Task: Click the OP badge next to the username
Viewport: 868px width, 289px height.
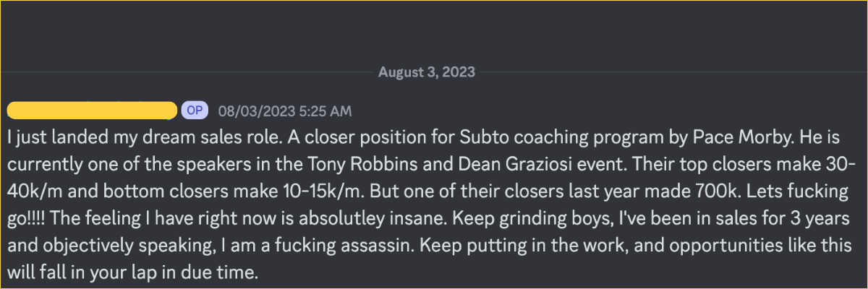Action: pyautogui.click(x=195, y=111)
